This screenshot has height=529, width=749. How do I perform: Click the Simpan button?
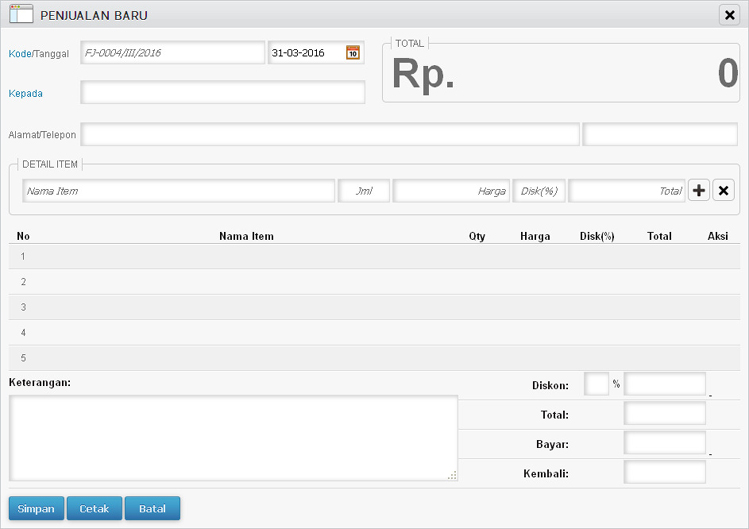coord(36,508)
